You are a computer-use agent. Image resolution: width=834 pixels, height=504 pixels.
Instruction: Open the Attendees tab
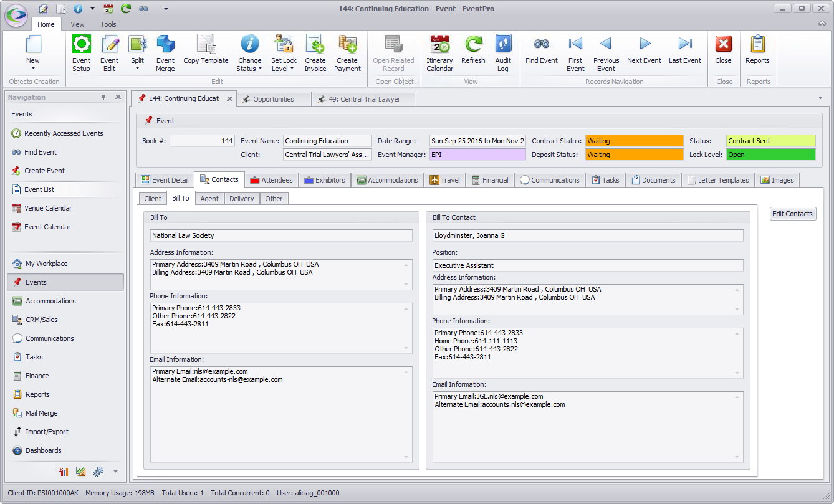271,180
